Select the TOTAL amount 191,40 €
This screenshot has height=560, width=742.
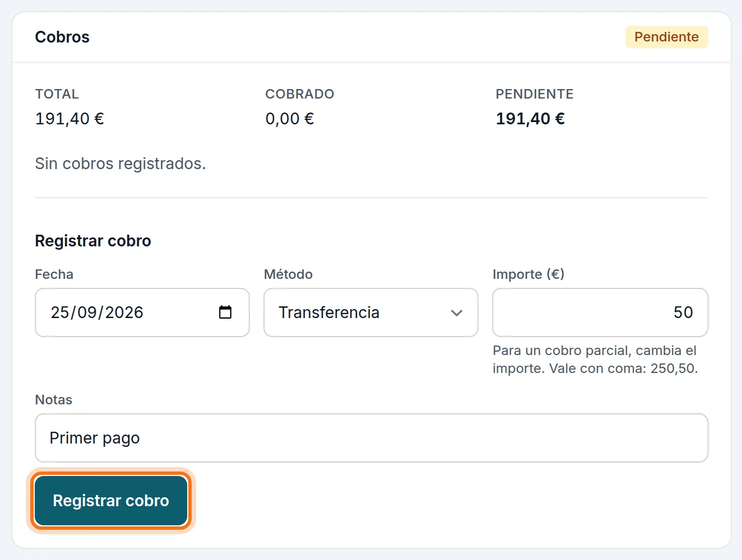tap(69, 119)
